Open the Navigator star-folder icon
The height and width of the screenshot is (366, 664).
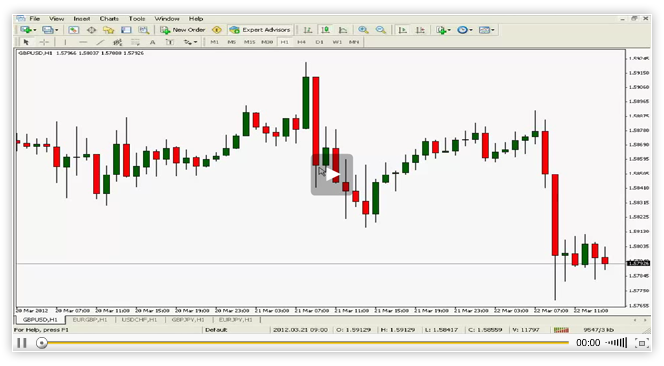(108, 30)
